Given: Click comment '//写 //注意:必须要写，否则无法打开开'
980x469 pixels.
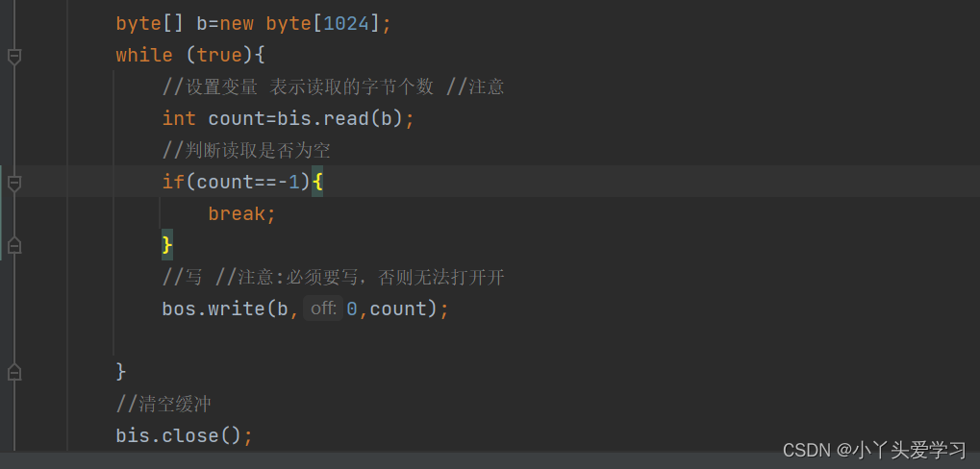Looking at the screenshot, I should pos(333,278).
